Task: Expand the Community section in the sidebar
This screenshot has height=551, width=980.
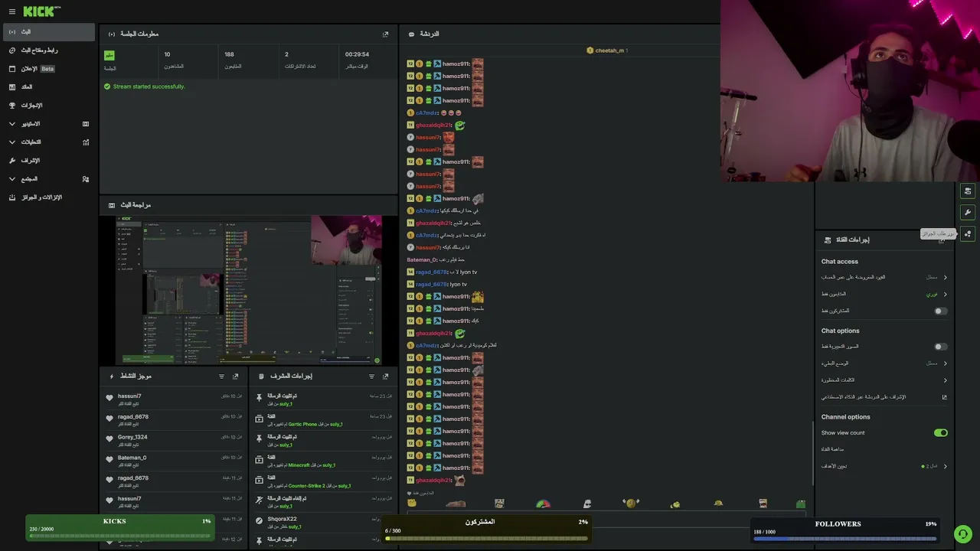Action: point(12,179)
